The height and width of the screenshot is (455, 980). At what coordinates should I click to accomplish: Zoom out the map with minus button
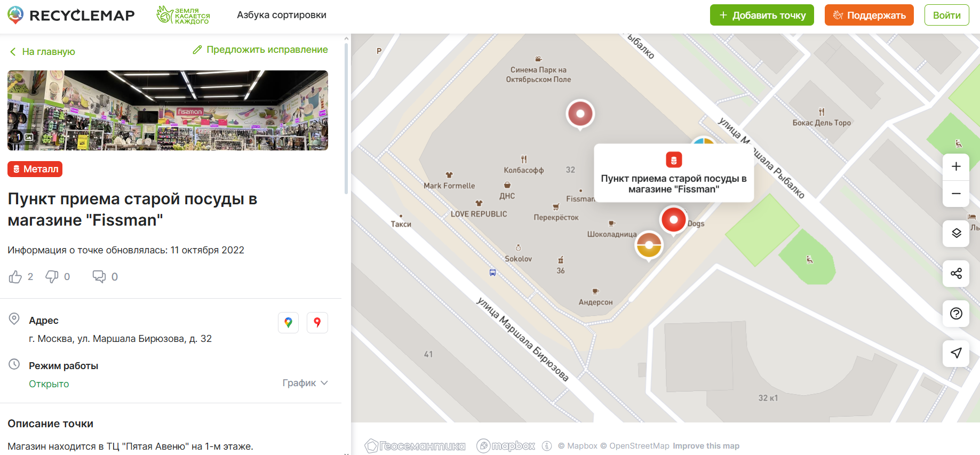tap(956, 194)
